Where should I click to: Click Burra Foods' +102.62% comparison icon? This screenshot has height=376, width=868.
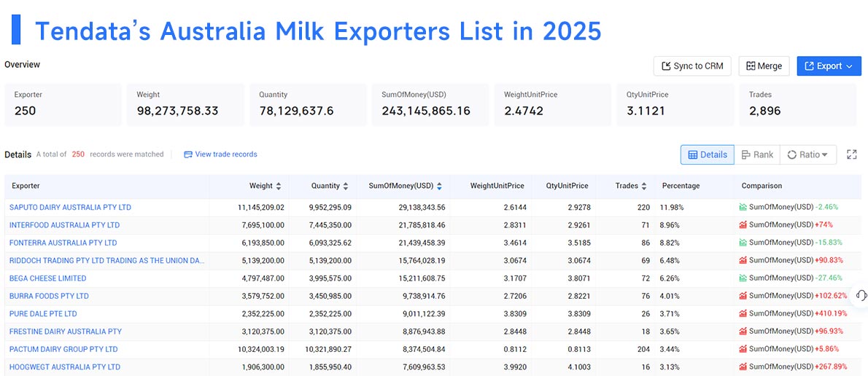(x=743, y=296)
